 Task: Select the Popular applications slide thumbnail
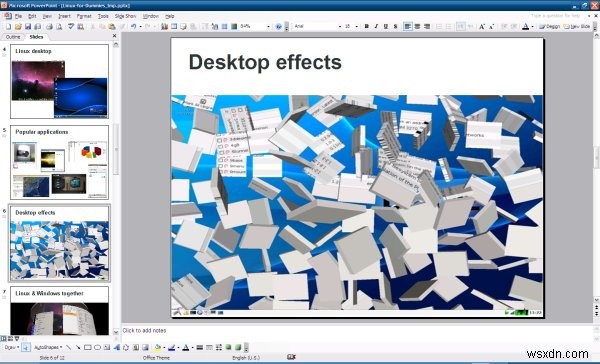tap(59, 162)
